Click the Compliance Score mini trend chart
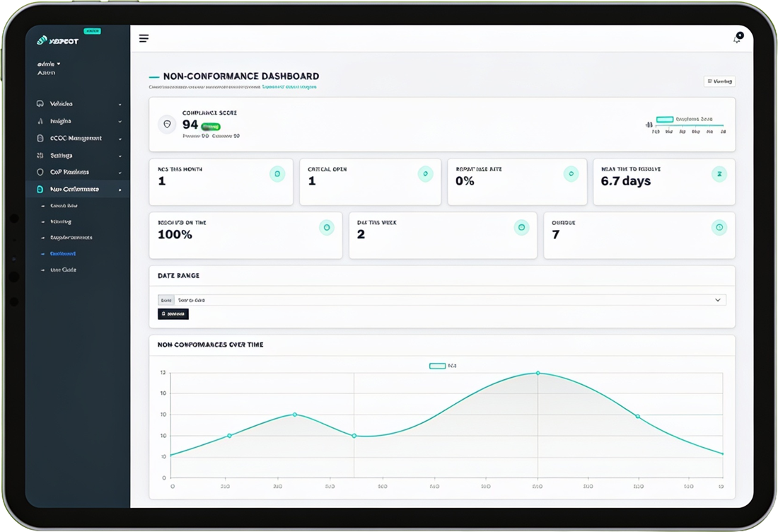Screen dimensions: 778x532 point(686,124)
